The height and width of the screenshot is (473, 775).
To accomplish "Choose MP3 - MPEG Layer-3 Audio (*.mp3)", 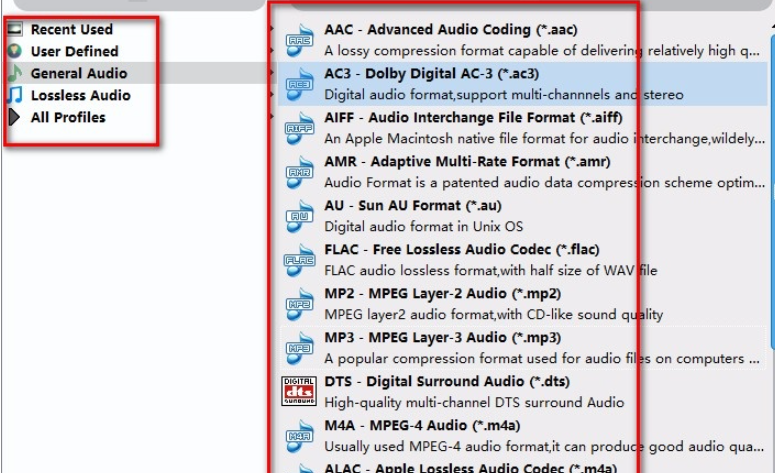I will pos(443,338).
